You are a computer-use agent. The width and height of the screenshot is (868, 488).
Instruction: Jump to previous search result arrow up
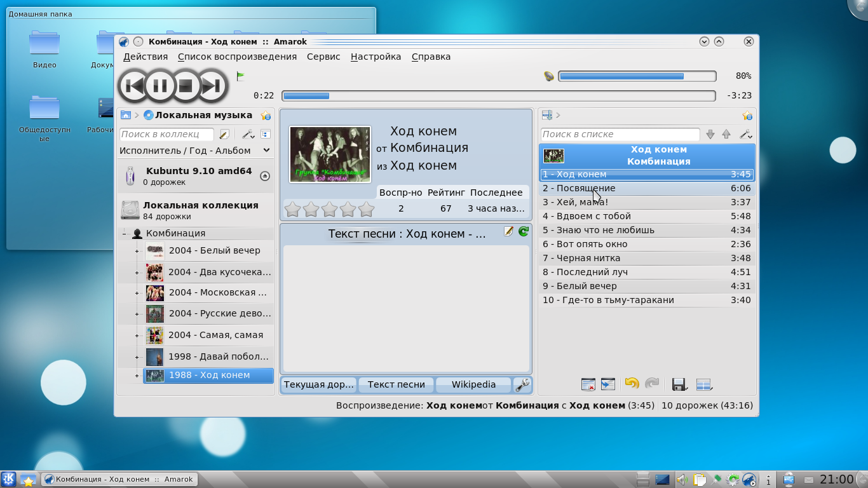coord(726,134)
